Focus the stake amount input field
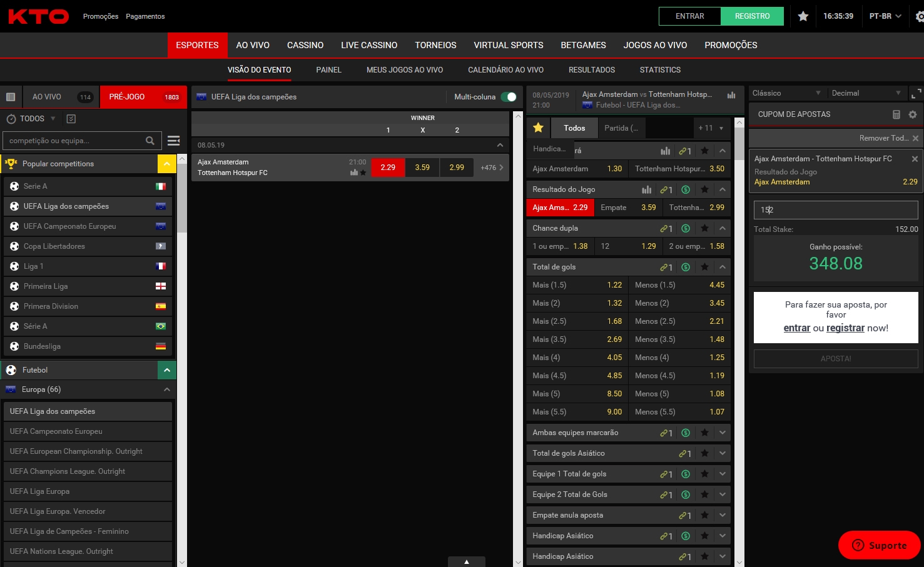Screen dimensions: 924x567 click(x=836, y=210)
